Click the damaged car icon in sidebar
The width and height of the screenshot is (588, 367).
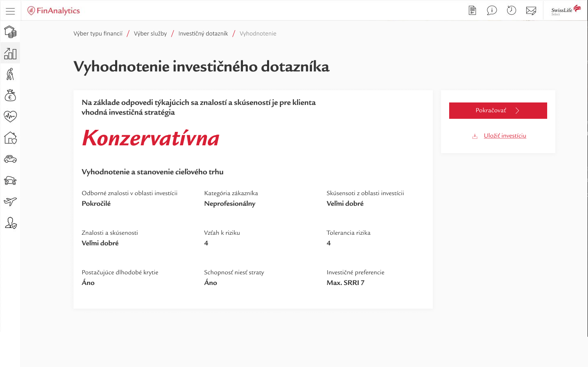pyautogui.click(x=11, y=180)
